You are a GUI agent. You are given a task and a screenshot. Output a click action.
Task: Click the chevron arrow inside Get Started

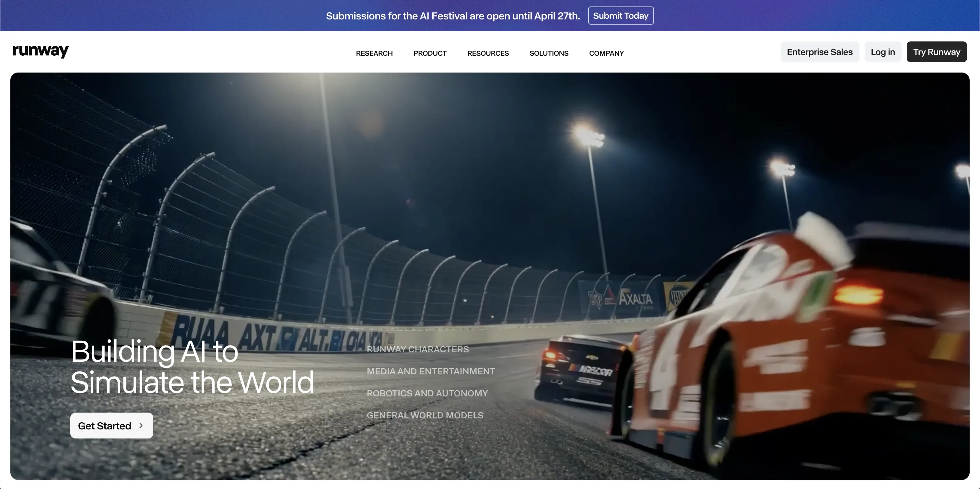click(141, 426)
